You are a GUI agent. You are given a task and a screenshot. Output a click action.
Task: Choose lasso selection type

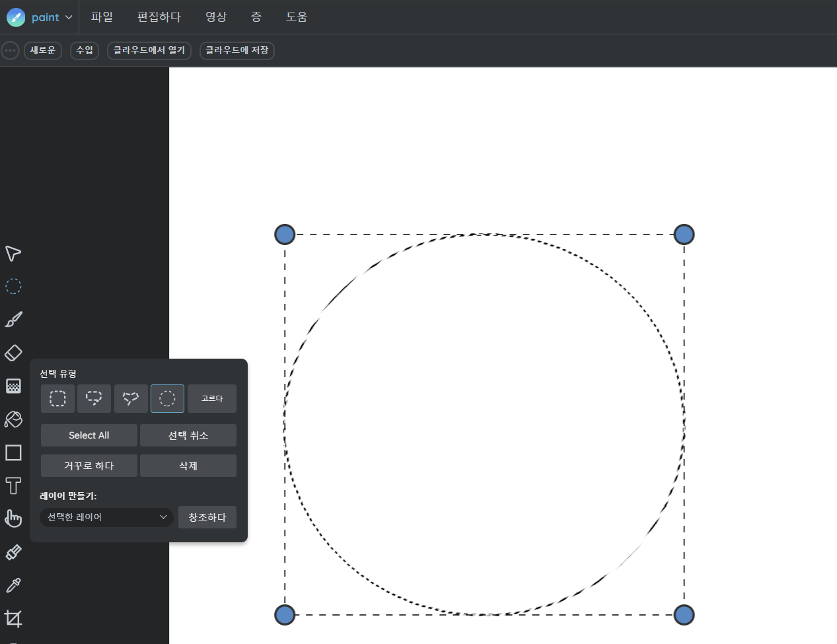coord(94,398)
